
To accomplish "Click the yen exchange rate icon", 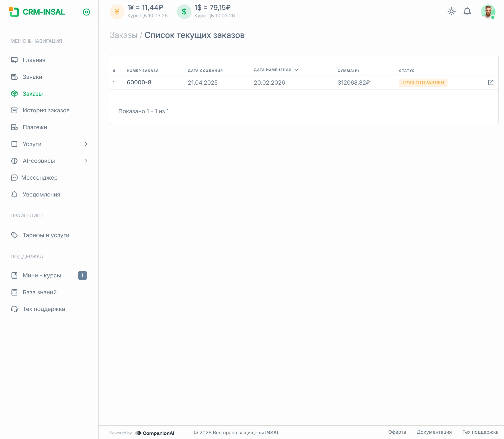I will (117, 12).
